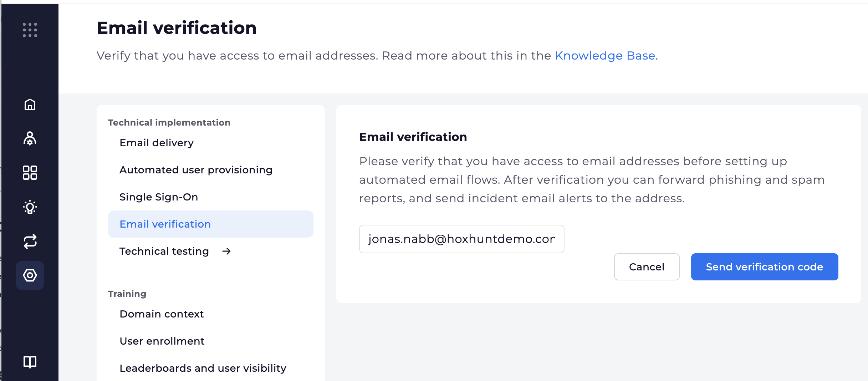The image size is (868, 381).
Task: Open the book documentation sidebar icon
Action: [x=30, y=362]
